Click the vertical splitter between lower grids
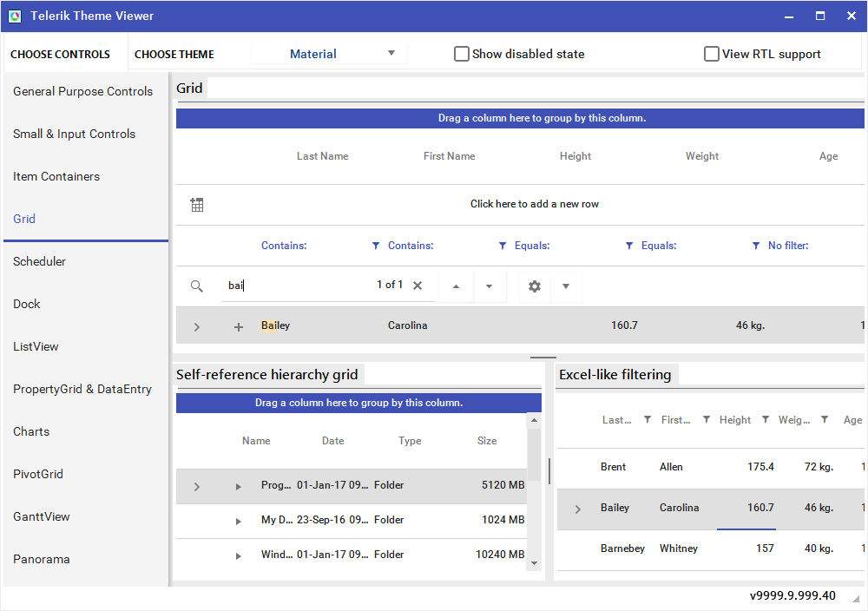The height and width of the screenshot is (611, 868). [549, 471]
